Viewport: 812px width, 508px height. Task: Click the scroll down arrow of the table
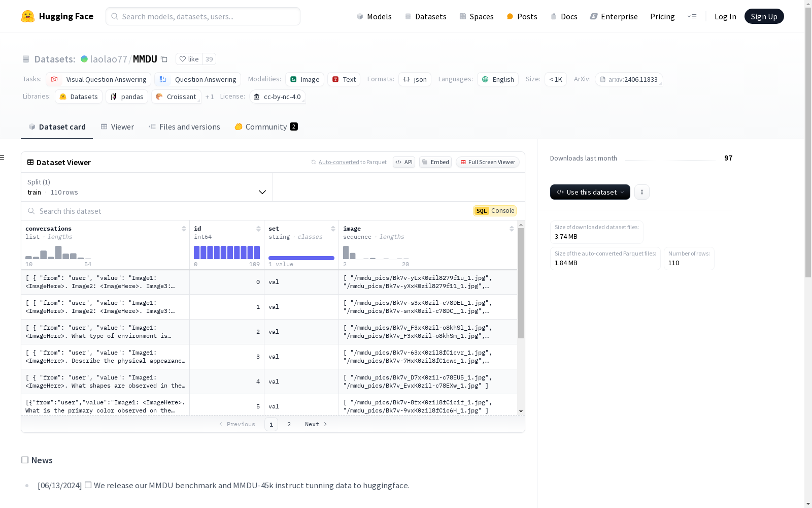(x=521, y=411)
